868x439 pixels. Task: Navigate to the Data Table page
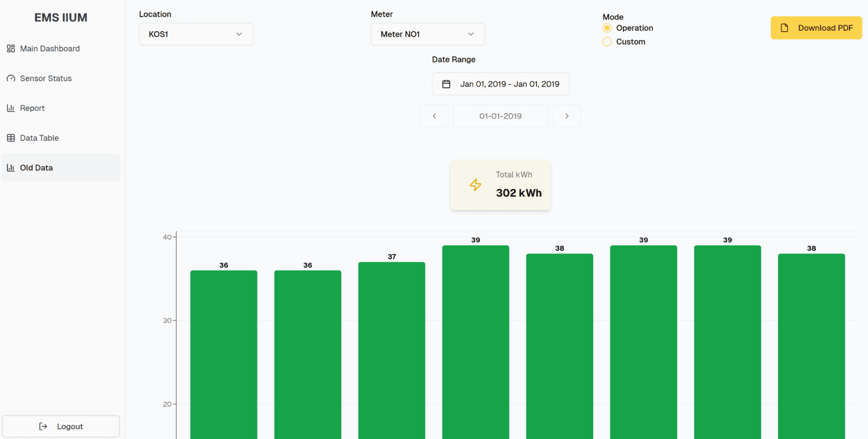click(x=39, y=138)
